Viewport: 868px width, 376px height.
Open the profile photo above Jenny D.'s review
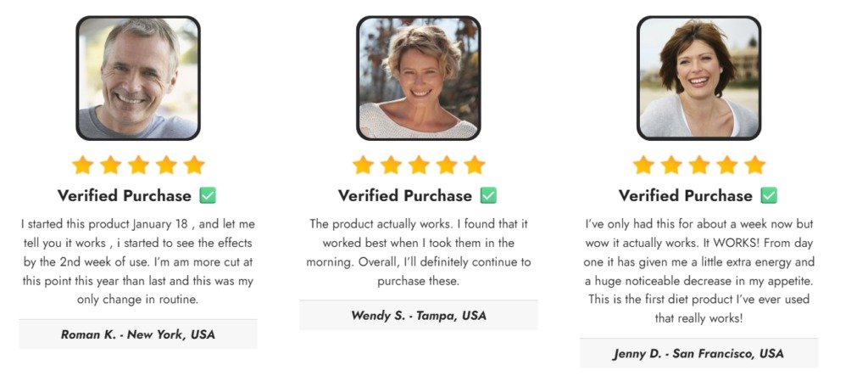click(698, 78)
